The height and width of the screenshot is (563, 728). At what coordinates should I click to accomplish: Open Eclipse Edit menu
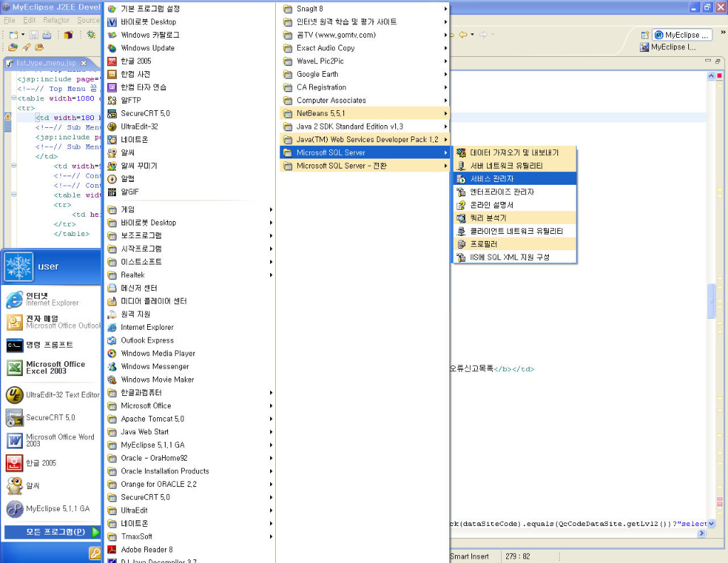coord(29,21)
